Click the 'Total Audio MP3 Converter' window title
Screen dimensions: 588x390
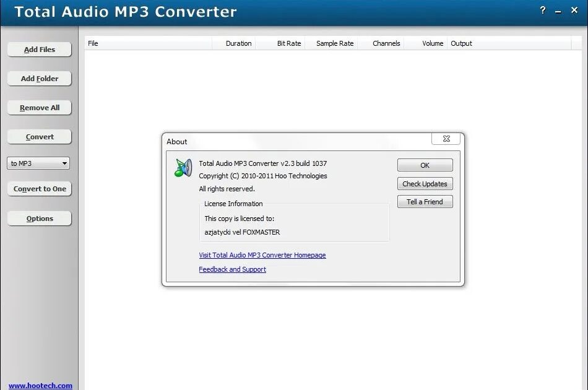pos(126,12)
